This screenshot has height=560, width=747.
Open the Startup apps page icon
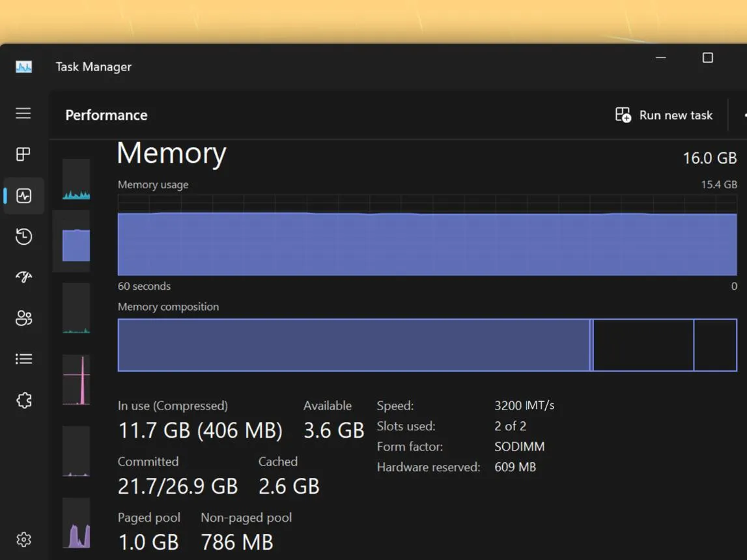pyautogui.click(x=23, y=277)
